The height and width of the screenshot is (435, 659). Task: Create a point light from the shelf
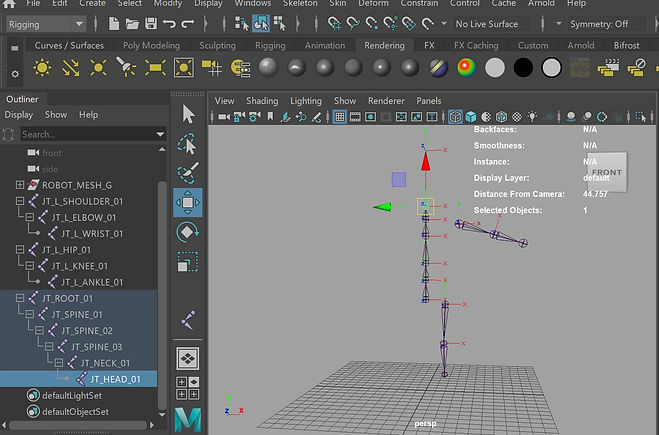point(98,68)
